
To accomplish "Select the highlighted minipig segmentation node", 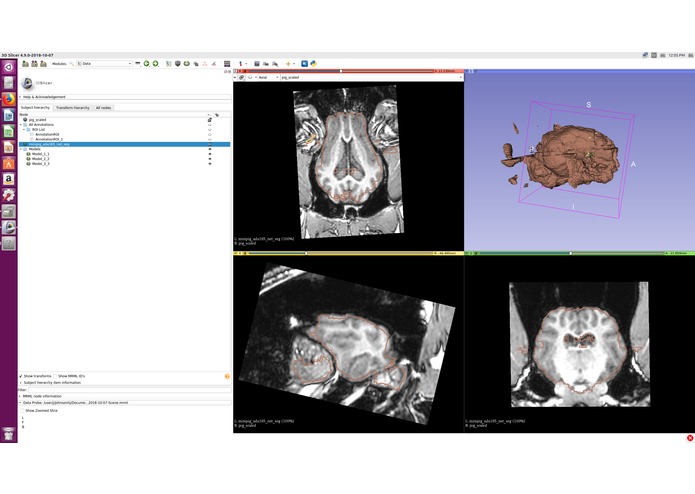I will (x=125, y=144).
